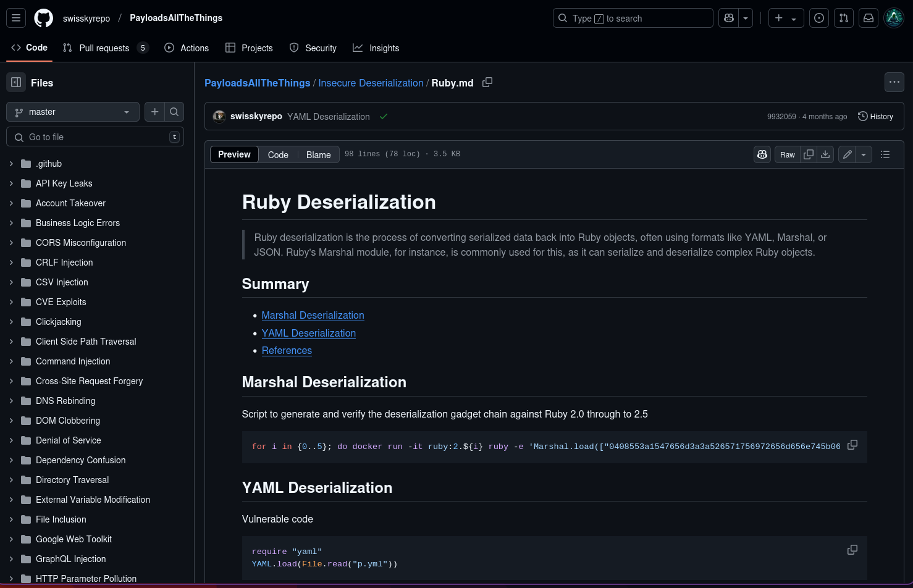Screen dimensions: 913x588
Task: View the commit status green checkmark
Action: pyautogui.click(x=384, y=116)
